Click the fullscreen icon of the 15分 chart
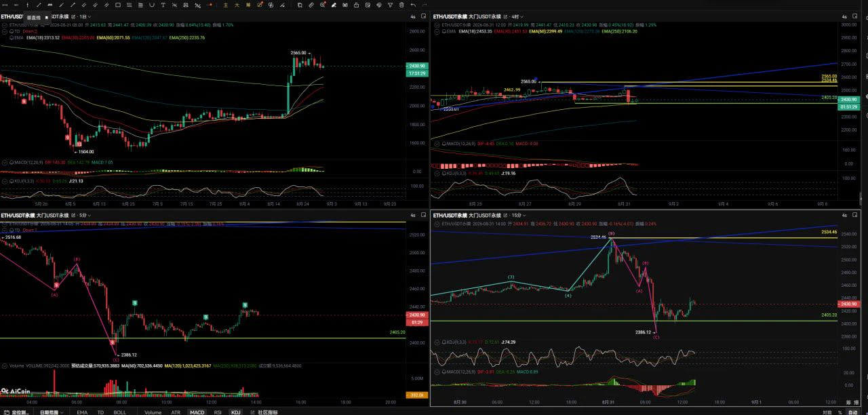The width and height of the screenshot is (868, 415). [856, 215]
